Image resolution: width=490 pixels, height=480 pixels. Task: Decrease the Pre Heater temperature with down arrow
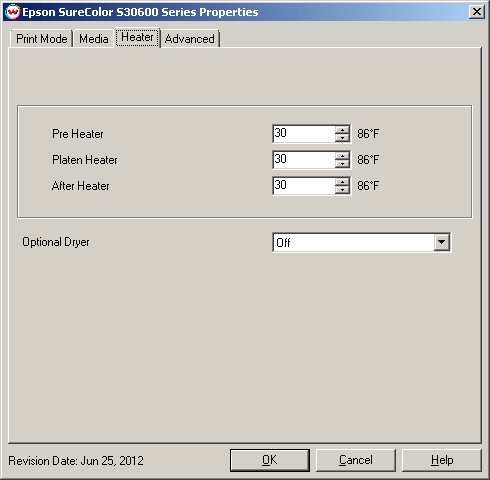[342, 138]
